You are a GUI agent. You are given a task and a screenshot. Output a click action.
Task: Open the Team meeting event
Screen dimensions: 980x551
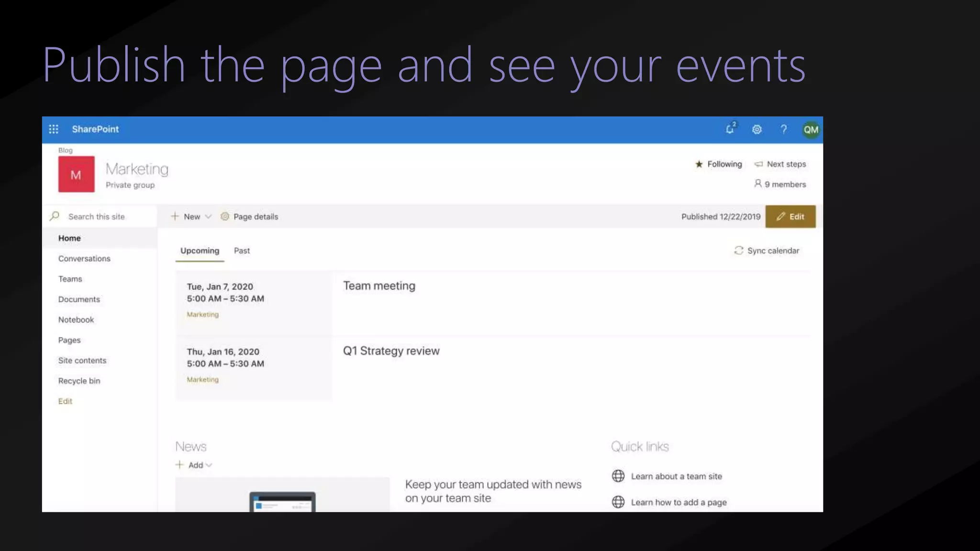[379, 286]
